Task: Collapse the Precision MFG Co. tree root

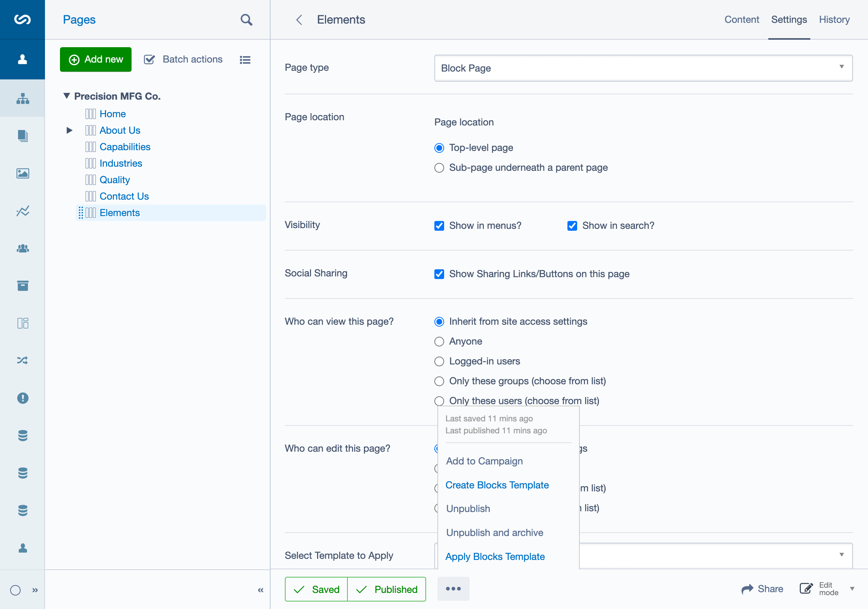Action: point(67,96)
